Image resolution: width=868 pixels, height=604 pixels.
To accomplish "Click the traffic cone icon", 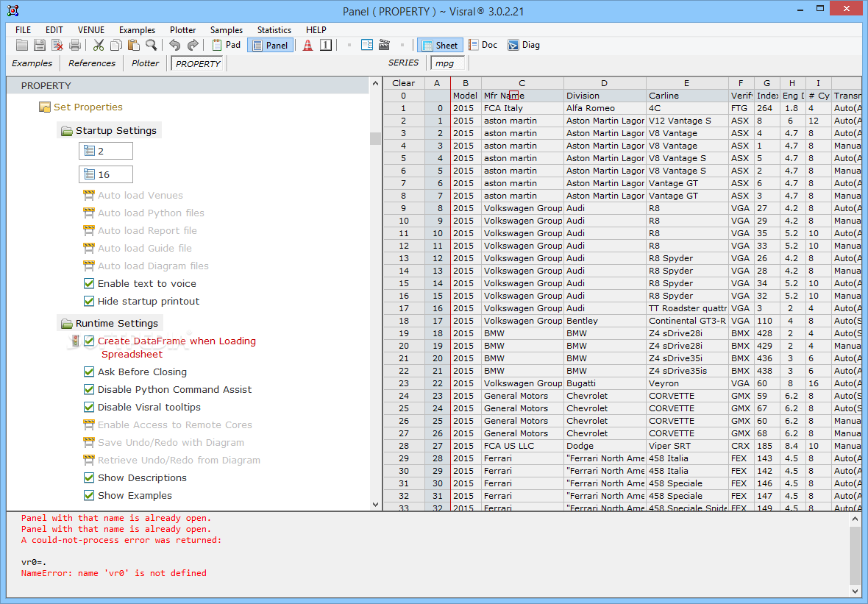I will (x=307, y=46).
